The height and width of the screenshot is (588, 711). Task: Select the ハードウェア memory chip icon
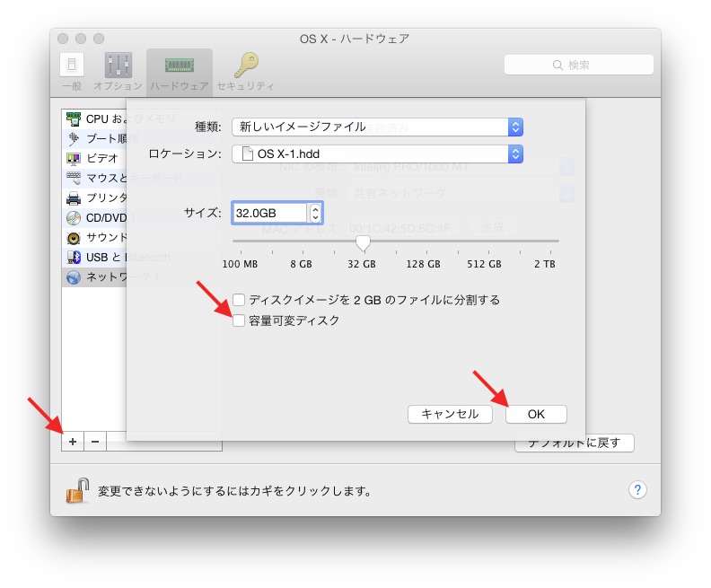[x=180, y=66]
